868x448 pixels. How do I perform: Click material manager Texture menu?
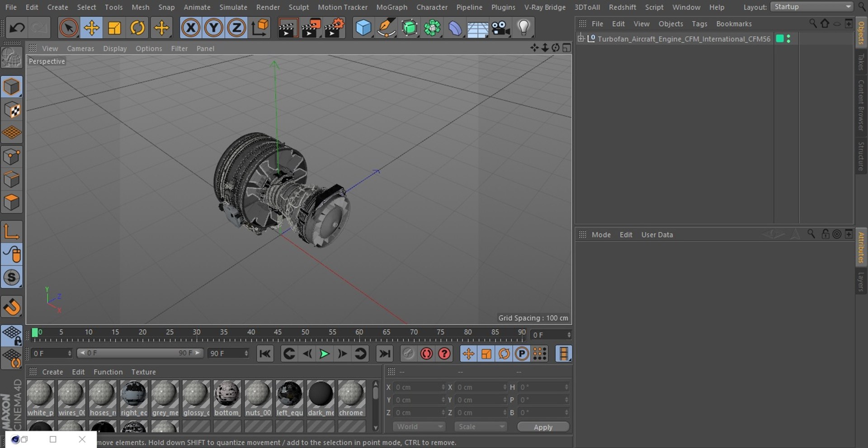tap(143, 372)
